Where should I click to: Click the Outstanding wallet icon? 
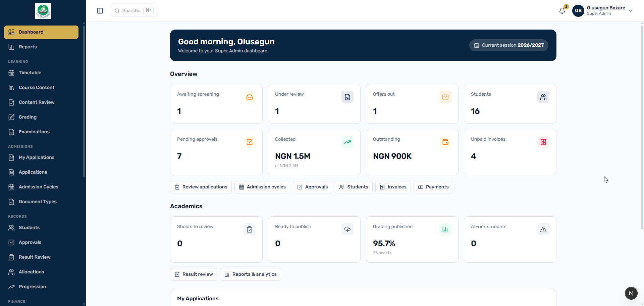[445, 142]
